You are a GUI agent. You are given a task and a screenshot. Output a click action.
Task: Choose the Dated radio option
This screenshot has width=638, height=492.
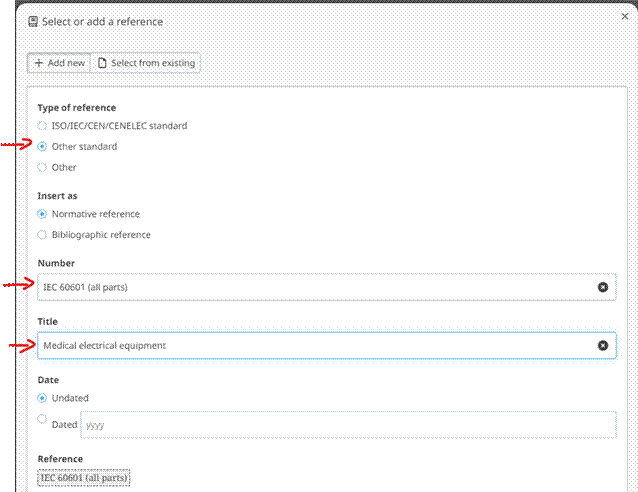point(42,420)
